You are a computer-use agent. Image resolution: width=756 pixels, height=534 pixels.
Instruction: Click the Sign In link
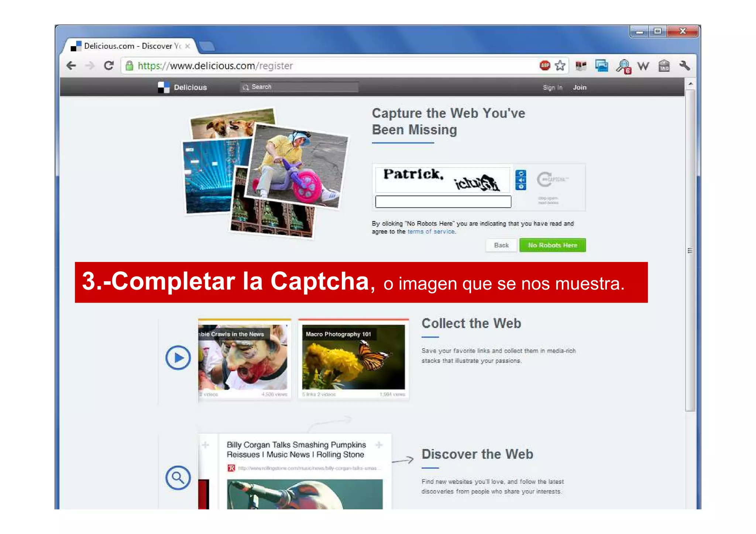(552, 87)
